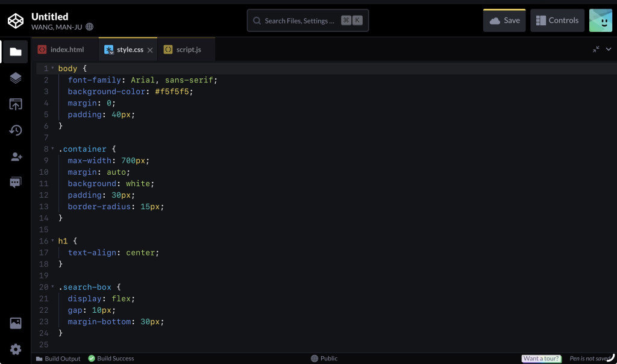Click the display: flex line

coord(101,299)
